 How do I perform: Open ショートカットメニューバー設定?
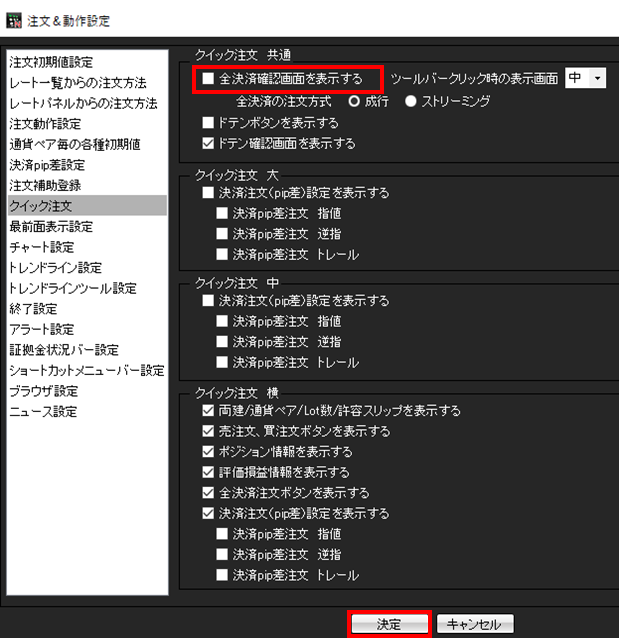point(87,370)
